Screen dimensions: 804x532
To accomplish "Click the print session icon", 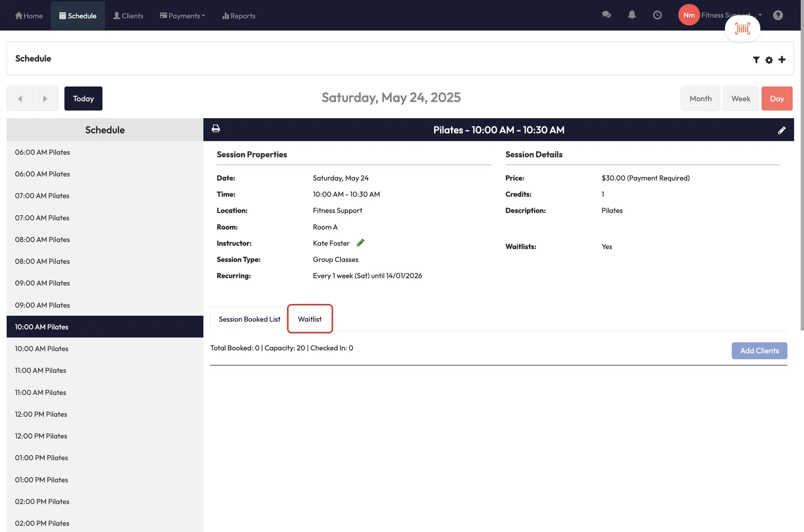I will click(x=216, y=129).
